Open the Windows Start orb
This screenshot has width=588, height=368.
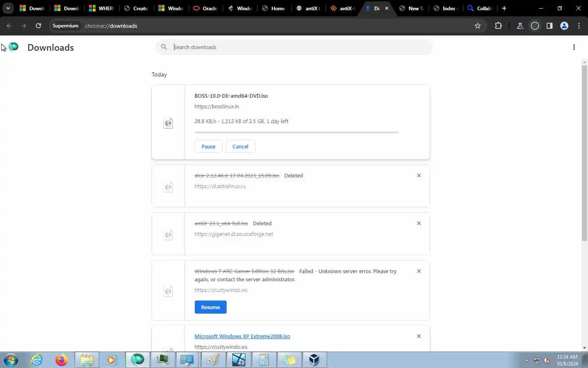click(11, 360)
